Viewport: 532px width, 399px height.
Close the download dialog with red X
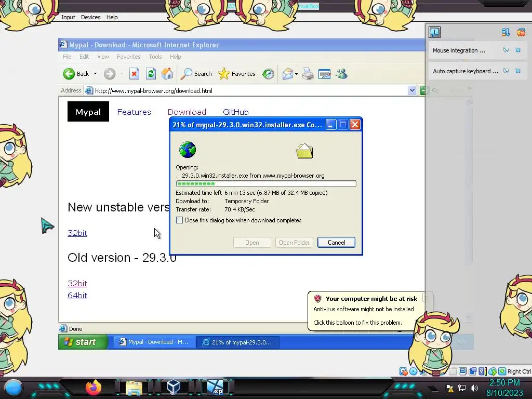pyautogui.click(x=355, y=125)
